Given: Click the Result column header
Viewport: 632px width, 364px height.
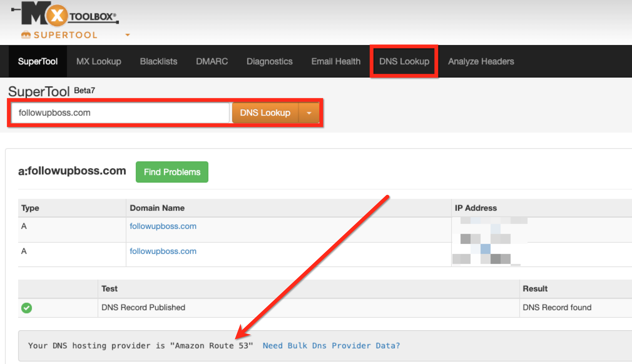Looking at the screenshot, I should coord(535,289).
